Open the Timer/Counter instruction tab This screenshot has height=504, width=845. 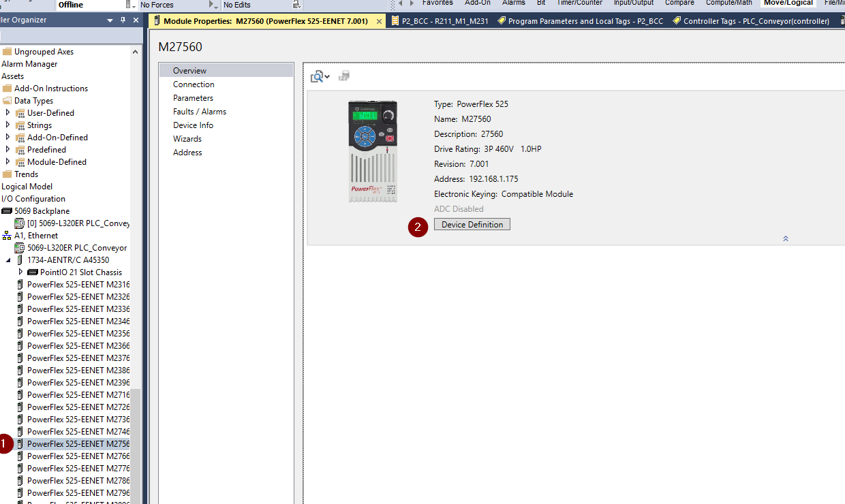coord(579,3)
